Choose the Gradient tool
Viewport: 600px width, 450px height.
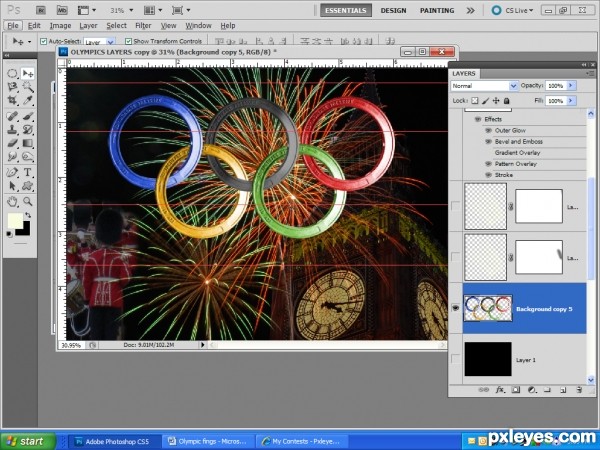point(28,143)
